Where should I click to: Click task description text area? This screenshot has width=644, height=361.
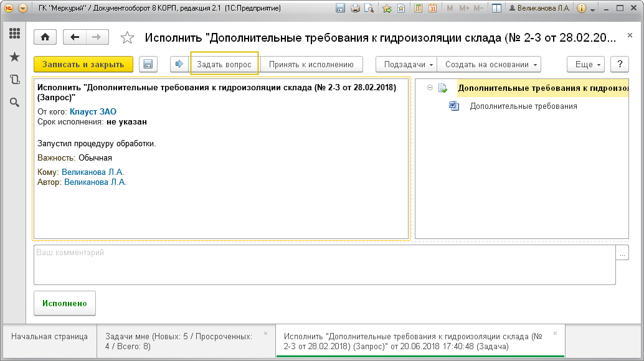[x=221, y=159]
